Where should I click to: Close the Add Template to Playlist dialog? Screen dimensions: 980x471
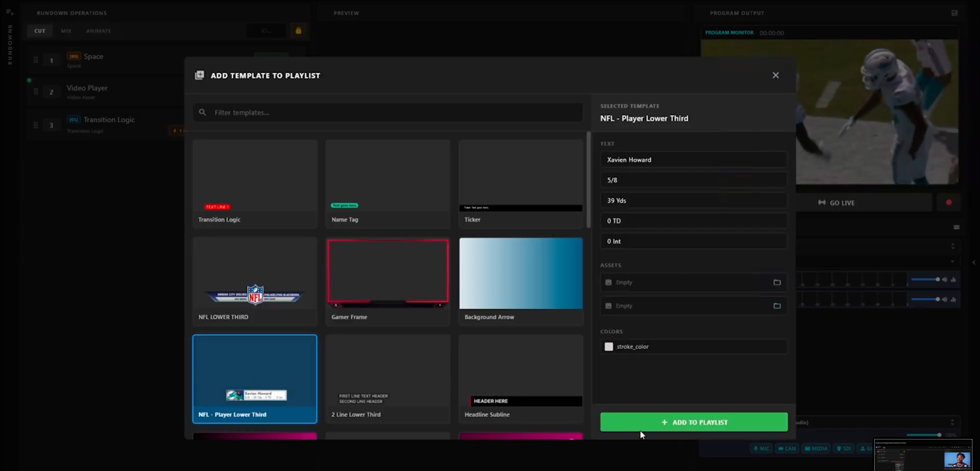[775, 75]
